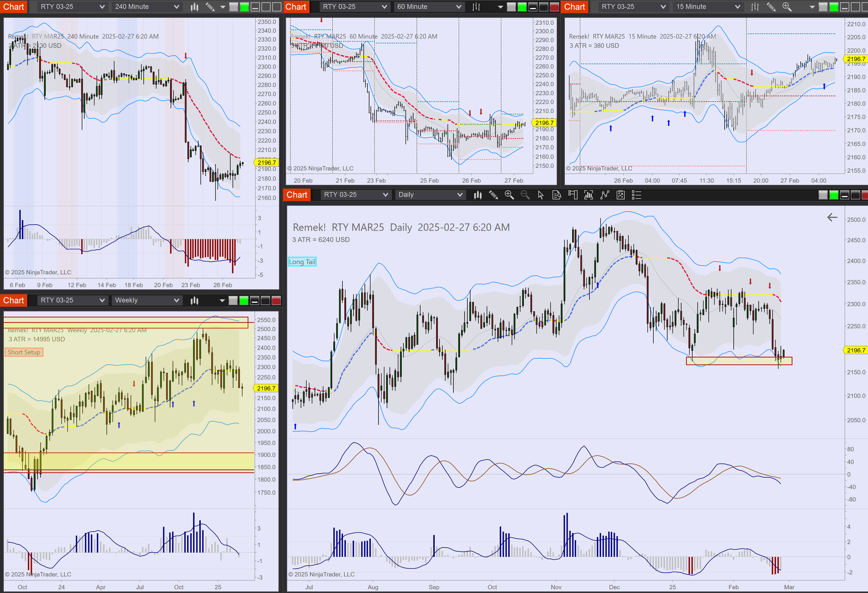Click zoom out icon on Daily chart

tap(525, 195)
